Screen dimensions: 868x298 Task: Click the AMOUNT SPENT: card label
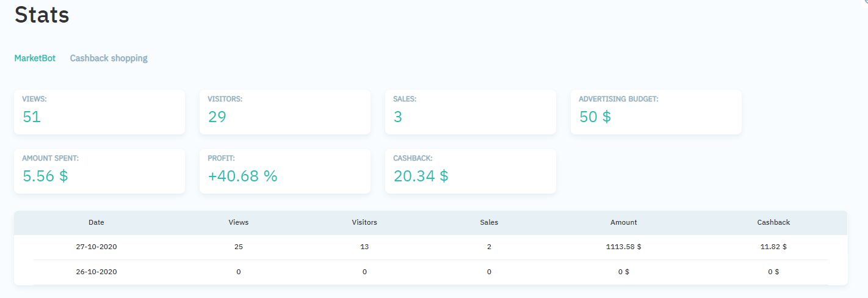point(51,158)
